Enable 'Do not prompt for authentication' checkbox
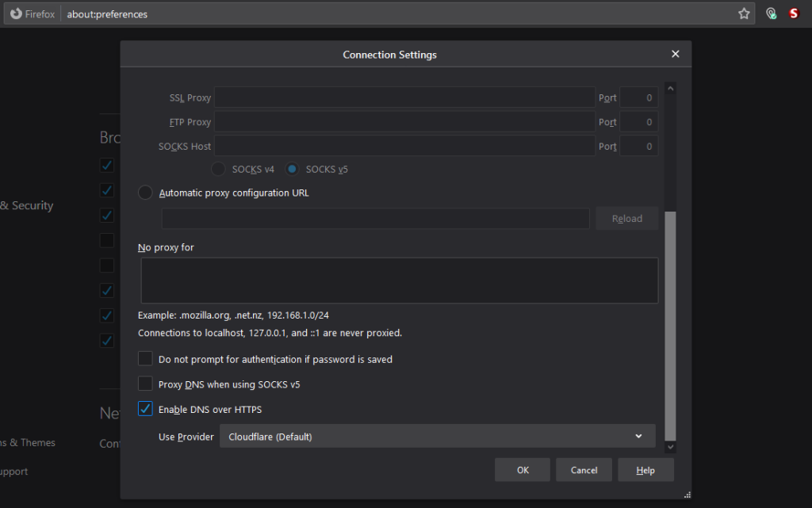This screenshot has height=508, width=812. pos(145,359)
